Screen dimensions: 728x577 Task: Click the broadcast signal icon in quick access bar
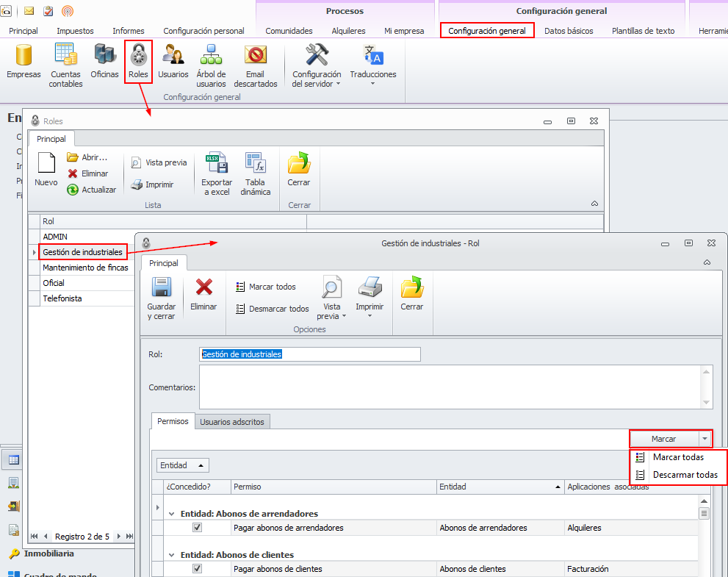point(68,11)
